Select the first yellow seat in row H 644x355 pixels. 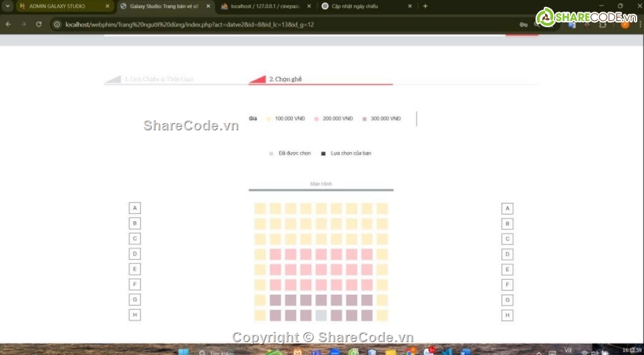pos(260,315)
